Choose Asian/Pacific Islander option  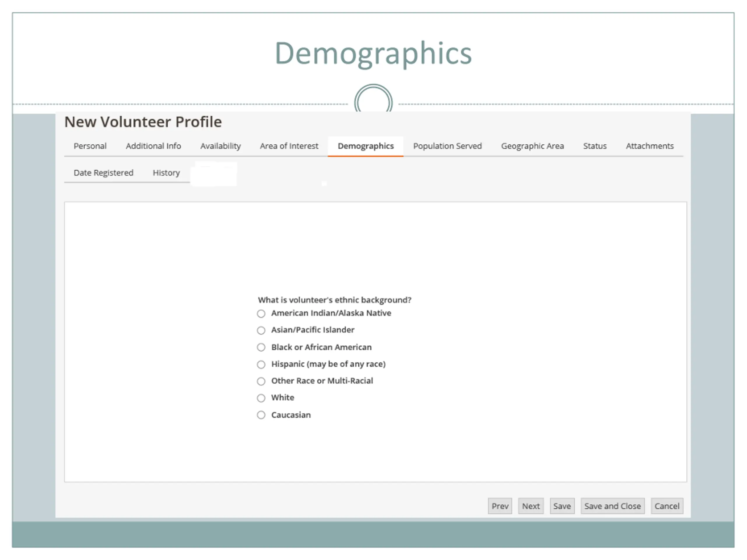pyautogui.click(x=261, y=330)
